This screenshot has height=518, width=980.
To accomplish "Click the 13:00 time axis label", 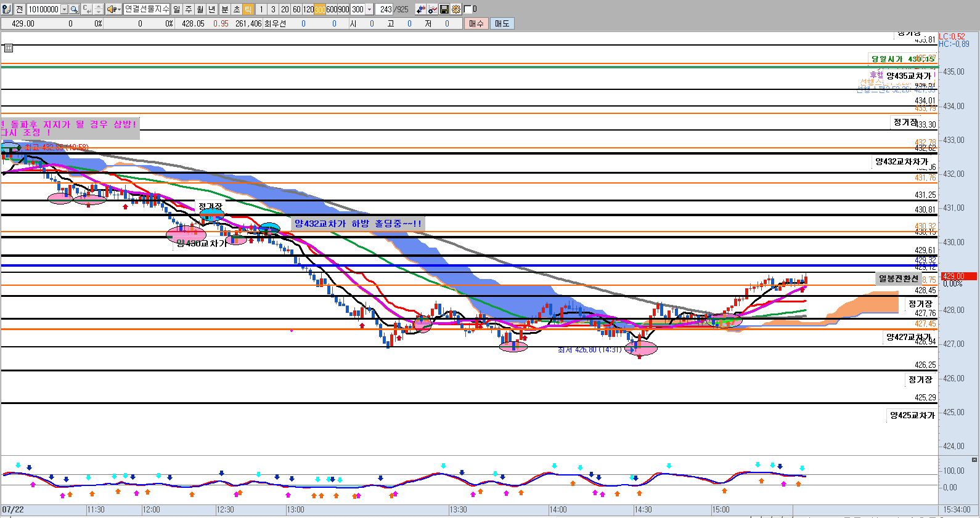I will point(295,509).
